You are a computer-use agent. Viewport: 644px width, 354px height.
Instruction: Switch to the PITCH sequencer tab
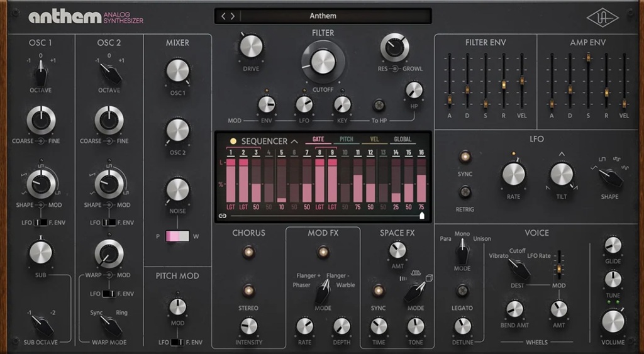(347, 139)
